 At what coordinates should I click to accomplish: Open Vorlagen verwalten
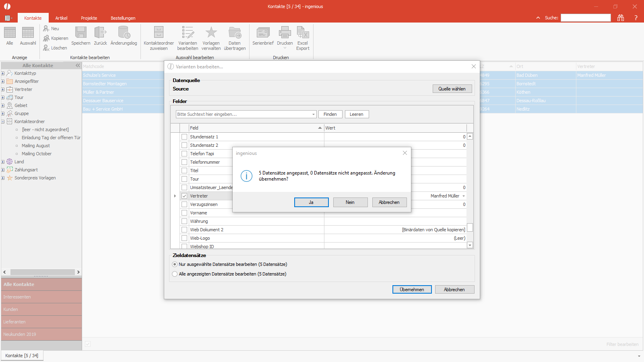(211, 38)
